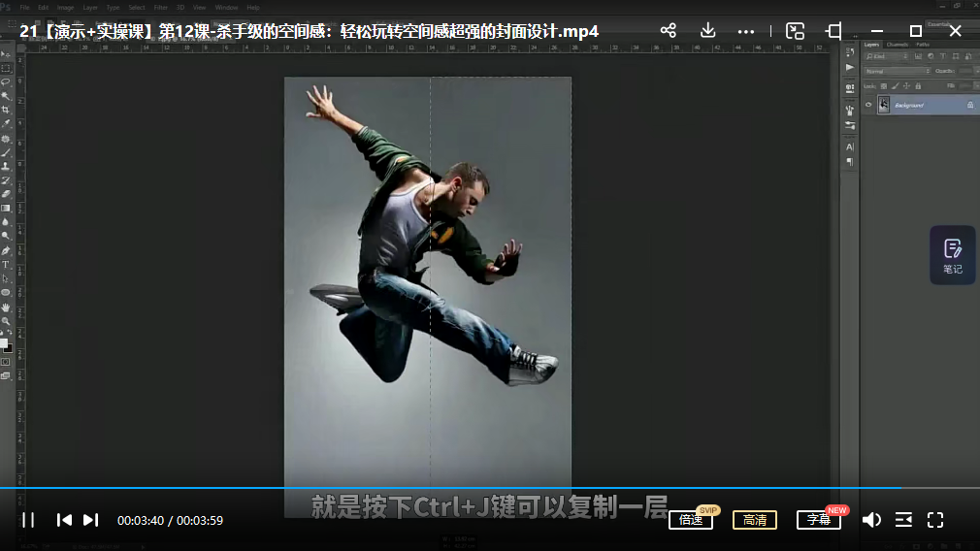Select the Blur tool
Image resolution: width=980 pixels, height=551 pixels.
coord(6,222)
